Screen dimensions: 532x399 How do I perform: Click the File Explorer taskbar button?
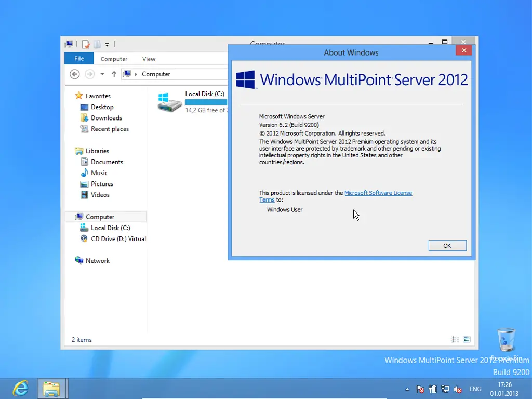[51, 389]
